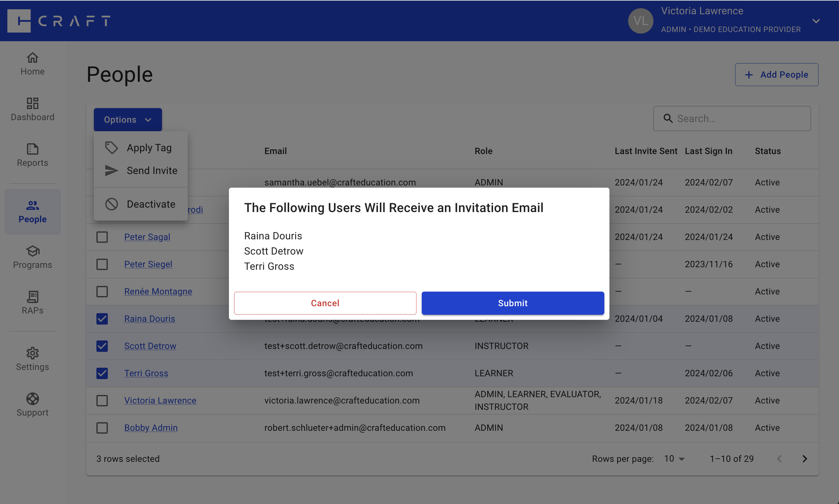This screenshot has width=839, height=504.
Task: Uncheck the Raina Douris row checkbox
Action: (x=102, y=319)
